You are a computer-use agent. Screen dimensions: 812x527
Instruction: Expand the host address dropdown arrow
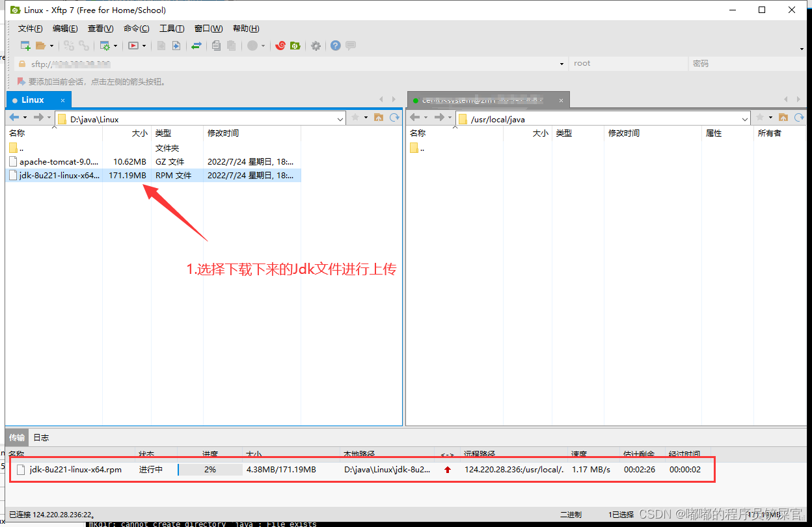[x=562, y=64]
